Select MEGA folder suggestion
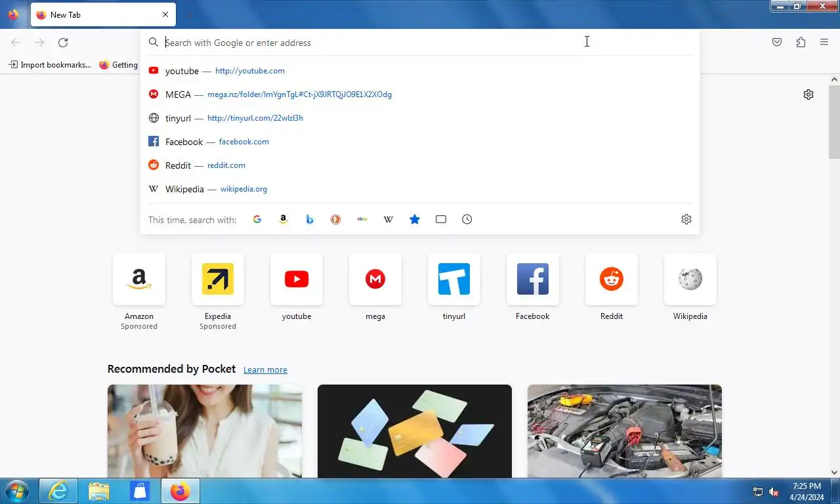Screen dimensions: 840x504 [420, 94]
